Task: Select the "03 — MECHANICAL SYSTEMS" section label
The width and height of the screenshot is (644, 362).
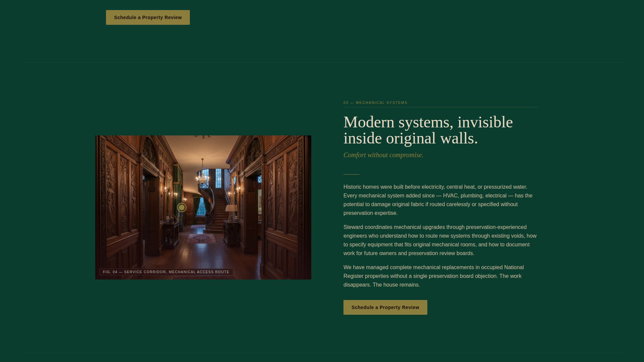Action: [x=375, y=103]
